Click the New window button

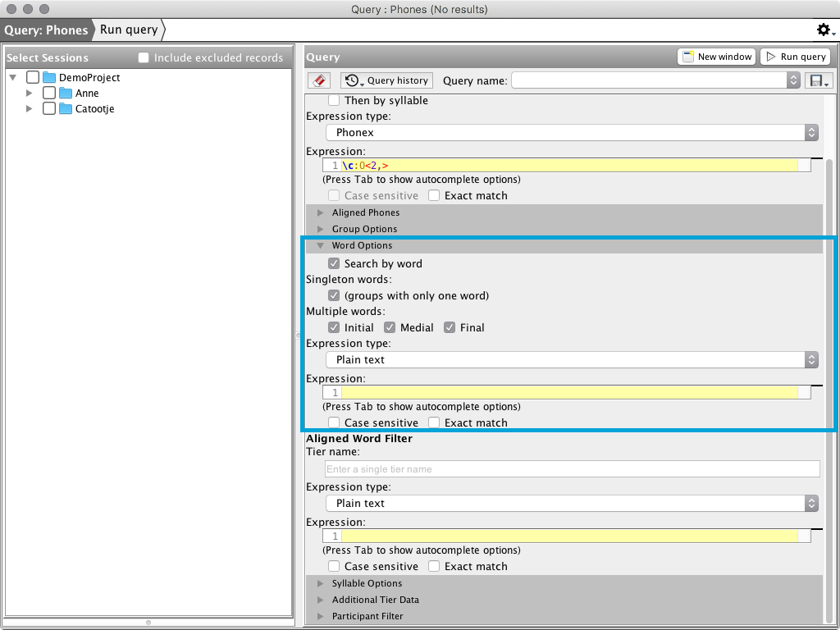716,57
